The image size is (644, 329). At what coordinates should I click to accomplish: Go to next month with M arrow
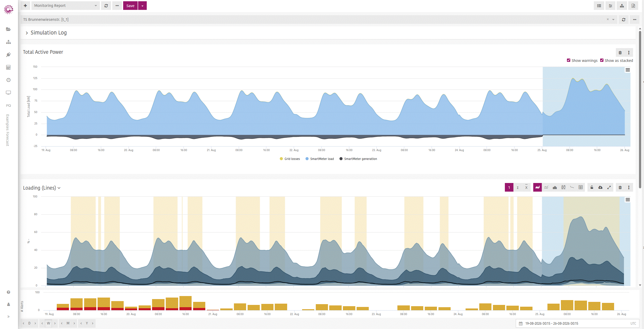click(x=74, y=323)
